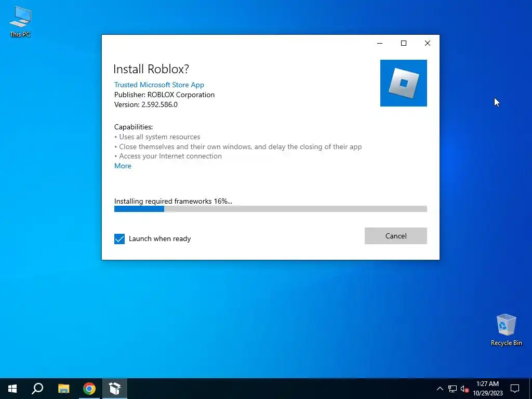Open the Windows Start menu
Screen dimensions: 532x399
12,389
